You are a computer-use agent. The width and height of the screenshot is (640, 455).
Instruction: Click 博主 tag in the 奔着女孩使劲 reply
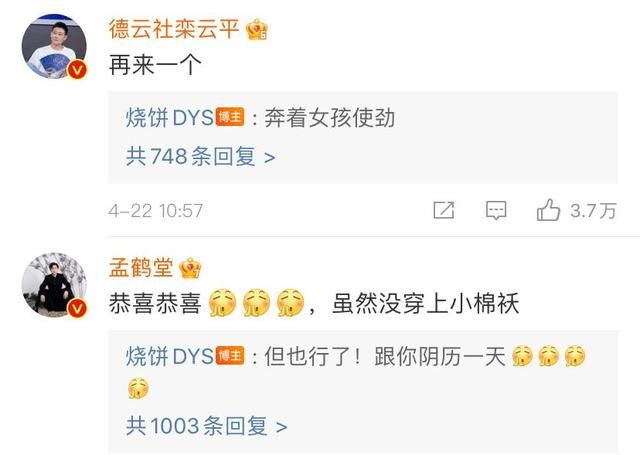click(230, 118)
